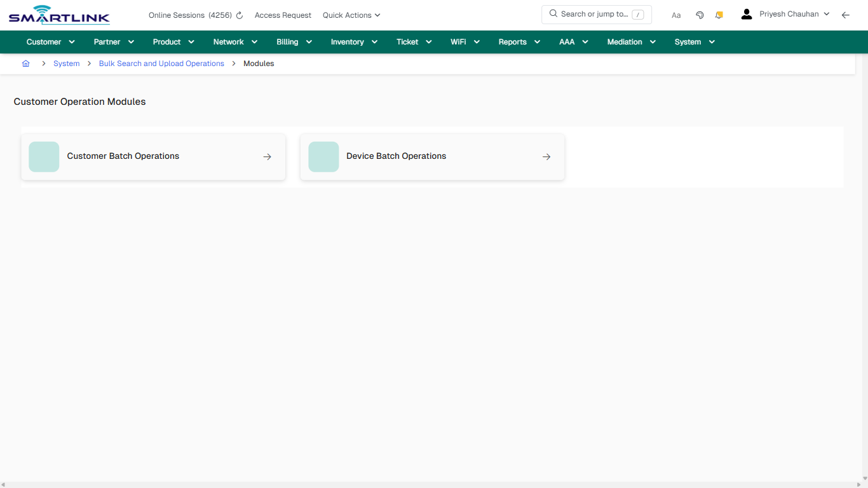The height and width of the screenshot is (488, 868).
Task: Open Bulk Search and Upload Operations breadcrumb
Action: coord(161,63)
